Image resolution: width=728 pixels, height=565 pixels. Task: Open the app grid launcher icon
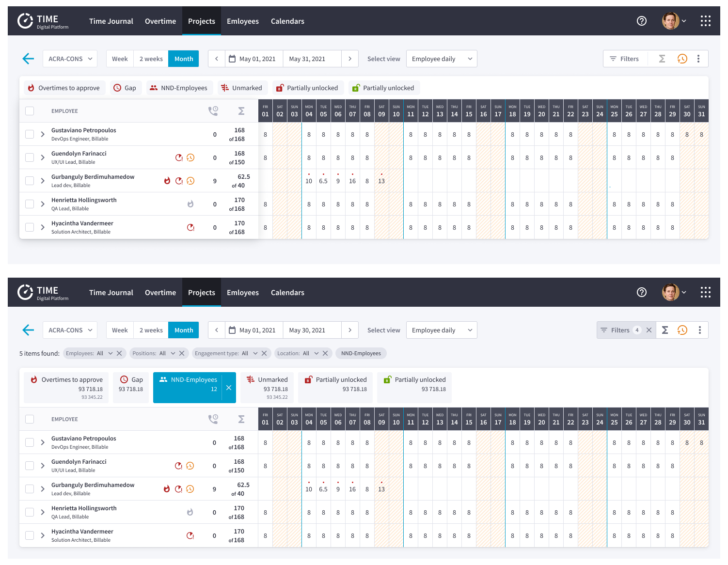(x=706, y=21)
